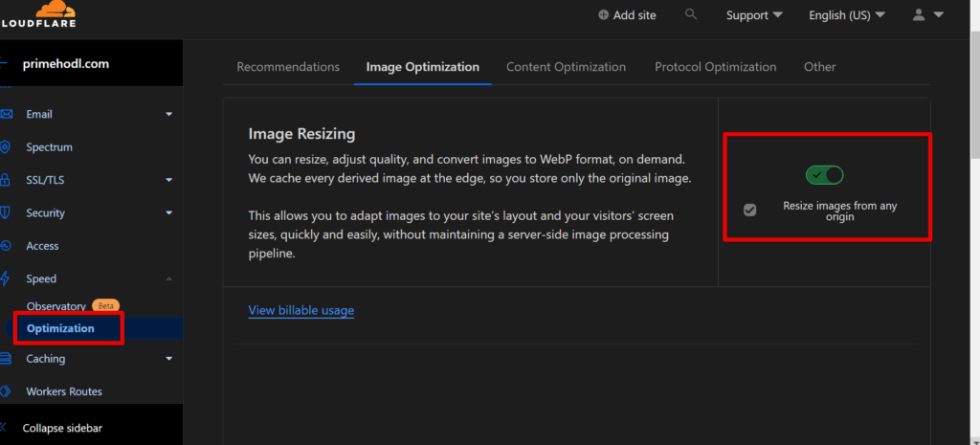980x445 pixels.
Task: Click the Access icon in sidebar
Action: (x=5, y=246)
